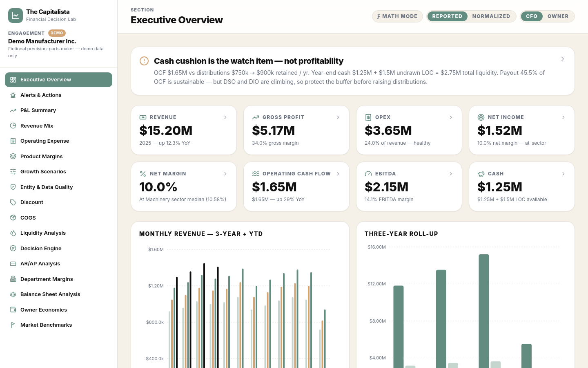Click the P&L Summary trend icon

click(13, 110)
